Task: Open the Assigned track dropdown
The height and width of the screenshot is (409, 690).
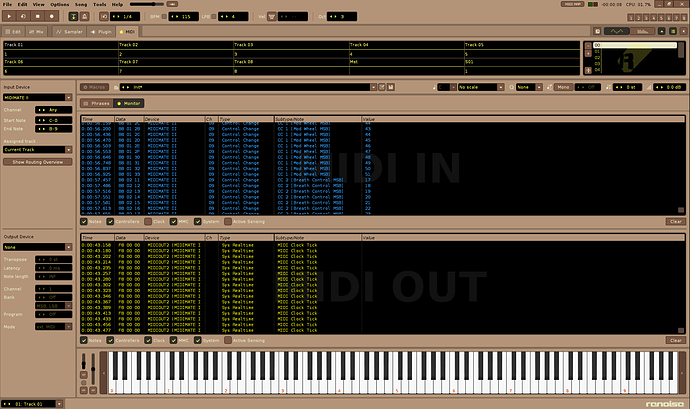Action: point(37,150)
